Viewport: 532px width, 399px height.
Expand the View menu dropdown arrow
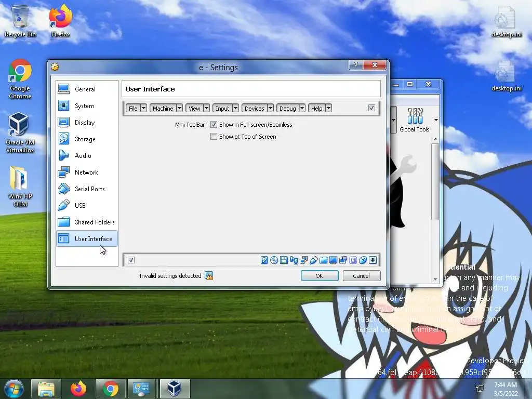(x=206, y=108)
